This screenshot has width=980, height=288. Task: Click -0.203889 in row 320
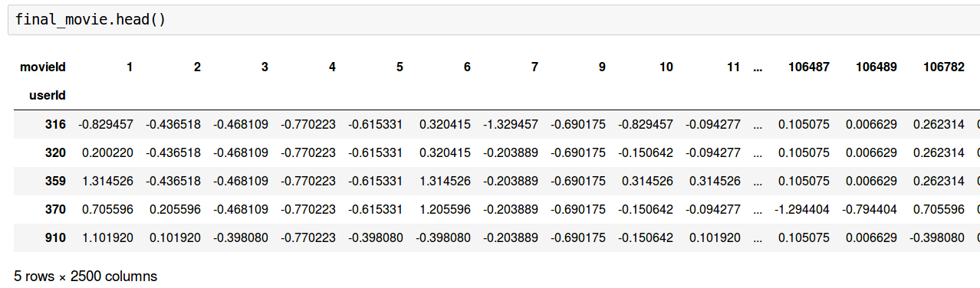tap(511, 152)
